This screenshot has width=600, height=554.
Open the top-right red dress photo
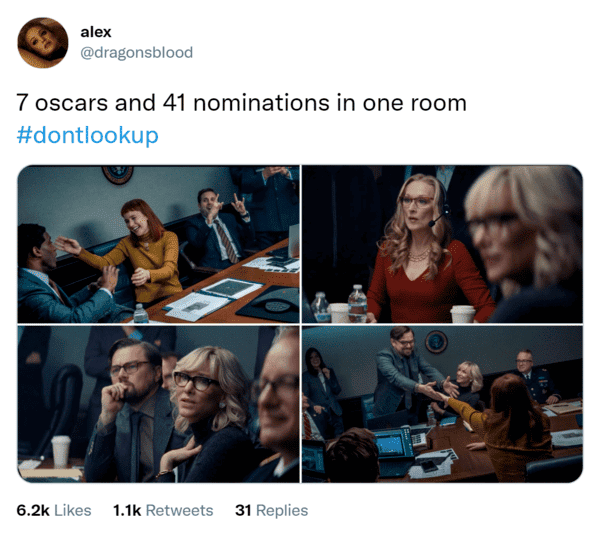pyautogui.click(x=442, y=244)
